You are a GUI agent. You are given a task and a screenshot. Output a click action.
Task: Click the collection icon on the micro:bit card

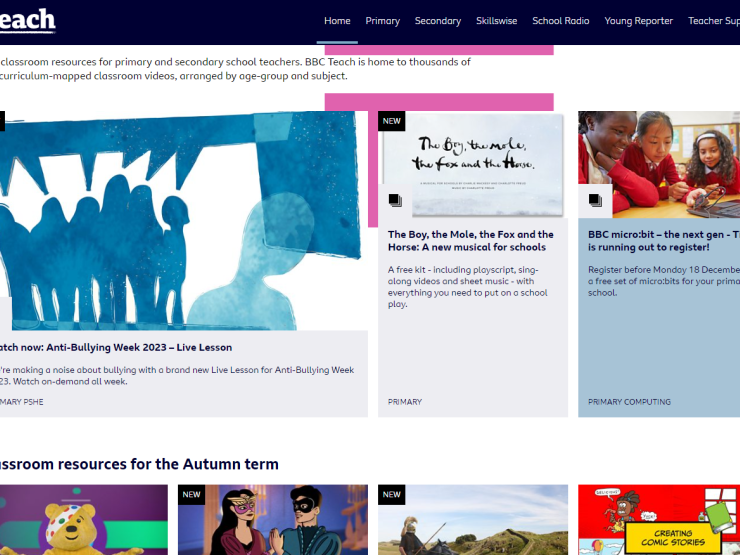595,200
